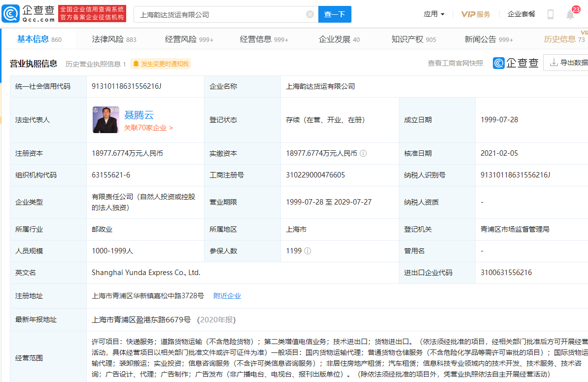Select registered address 上海市青浦区华新镇嘉松中路3728号
The height and width of the screenshot is (382, 588).
pyautogui.click(x=148, y=296)
